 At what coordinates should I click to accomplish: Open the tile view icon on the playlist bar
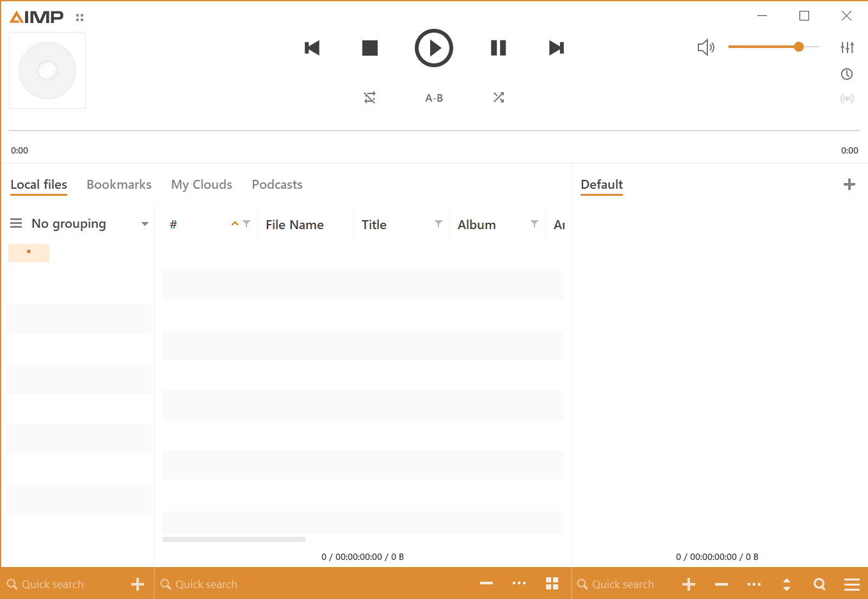552,584
